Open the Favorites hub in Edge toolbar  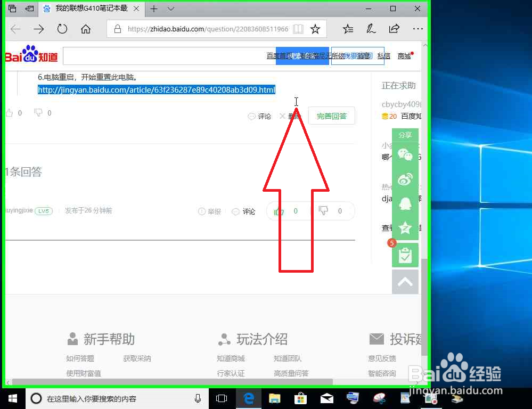(348, 29)
